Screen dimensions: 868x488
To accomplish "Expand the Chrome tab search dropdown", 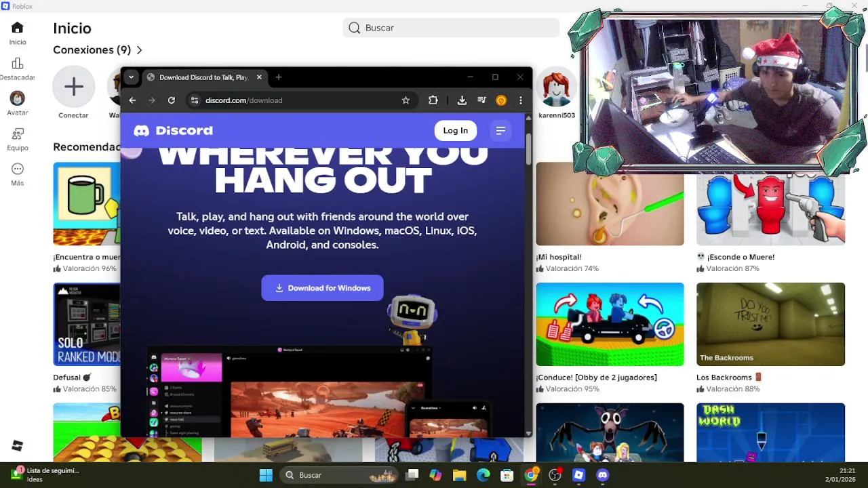I will [x=131, y=77].
